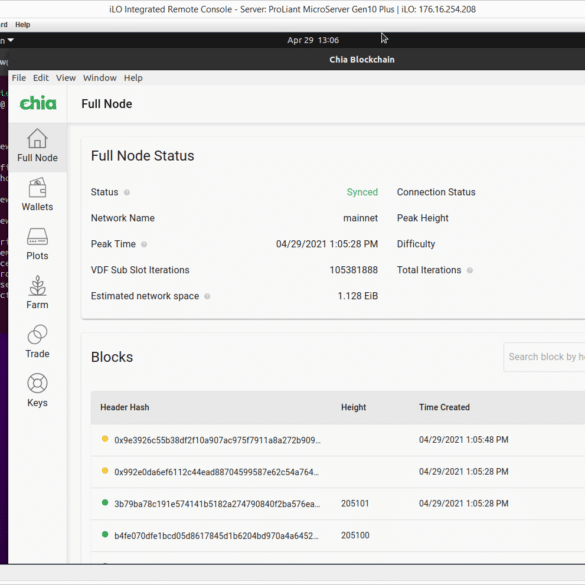Open block b4fe070dfe1bcd05d861 hash
Viewport: 585px width, 585px height.
(x=216, y=536)
